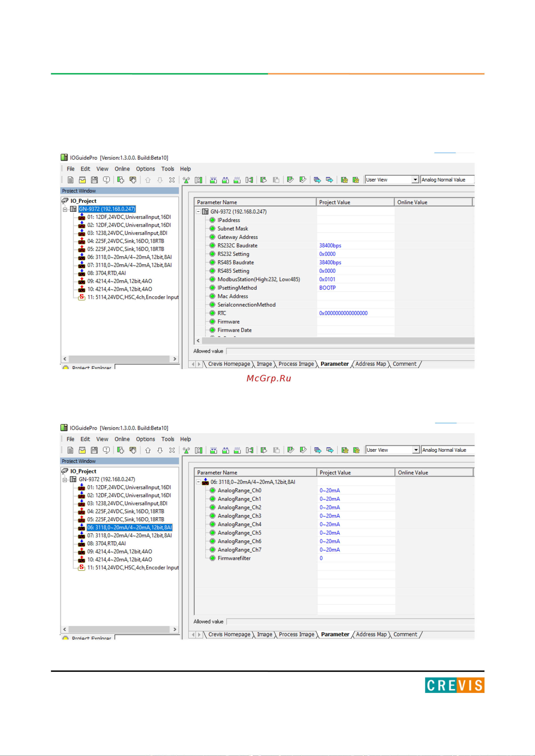The height and width of the screenshot is (756, 535).
Task: Click the delete X icon in lower toolbar
Action: pyautogui.click(x=172, y=451)
